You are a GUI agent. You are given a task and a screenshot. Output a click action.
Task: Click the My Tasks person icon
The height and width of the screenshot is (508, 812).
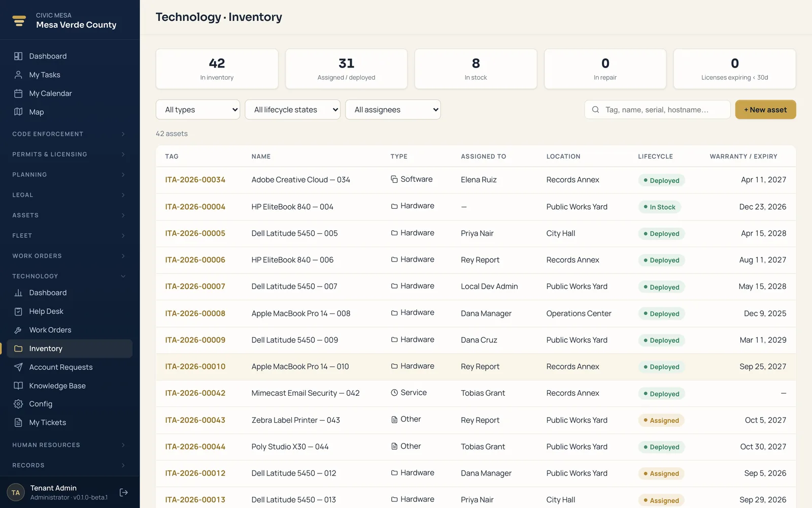(18, 75)
